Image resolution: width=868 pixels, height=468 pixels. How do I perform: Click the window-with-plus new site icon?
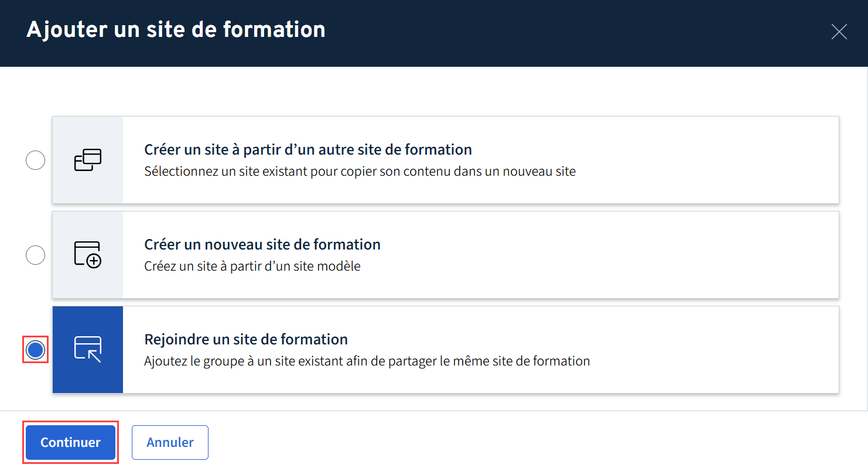(x=88, y=255)
